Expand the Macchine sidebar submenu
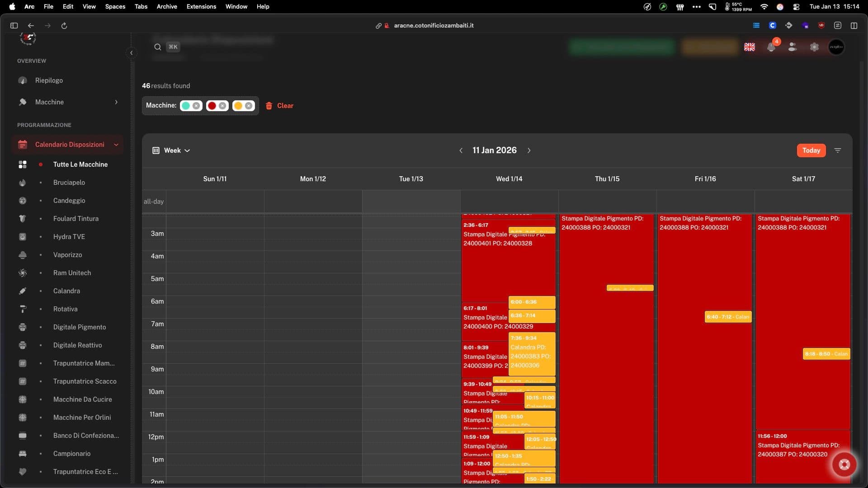868x488 pixels. coord(116,102)
